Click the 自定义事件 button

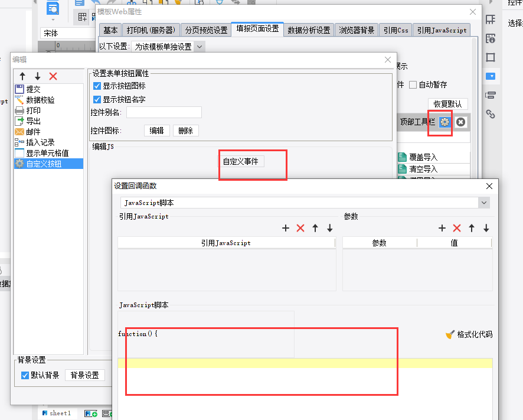pos(240,161)
